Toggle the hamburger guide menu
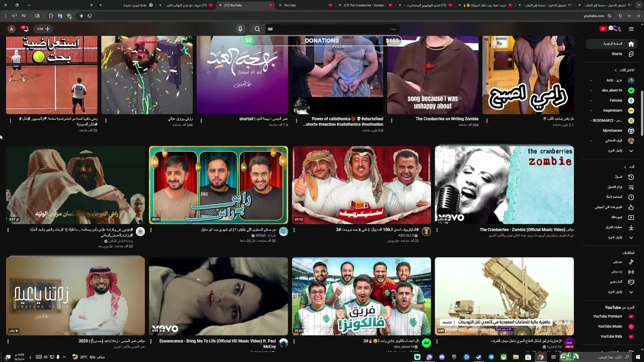This screenshot has height=362, width=644. [x=631, y=29]
